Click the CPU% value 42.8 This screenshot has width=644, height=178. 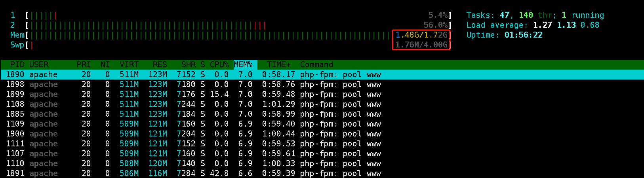(219, 173)
